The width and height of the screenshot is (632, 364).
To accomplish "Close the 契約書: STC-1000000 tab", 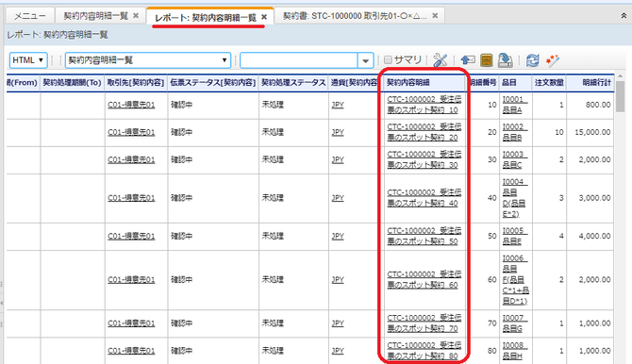I will point(435,16).
